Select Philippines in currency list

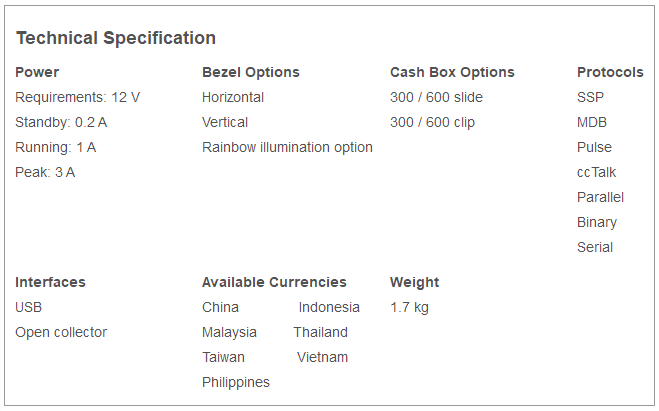[x=236, y=382]
